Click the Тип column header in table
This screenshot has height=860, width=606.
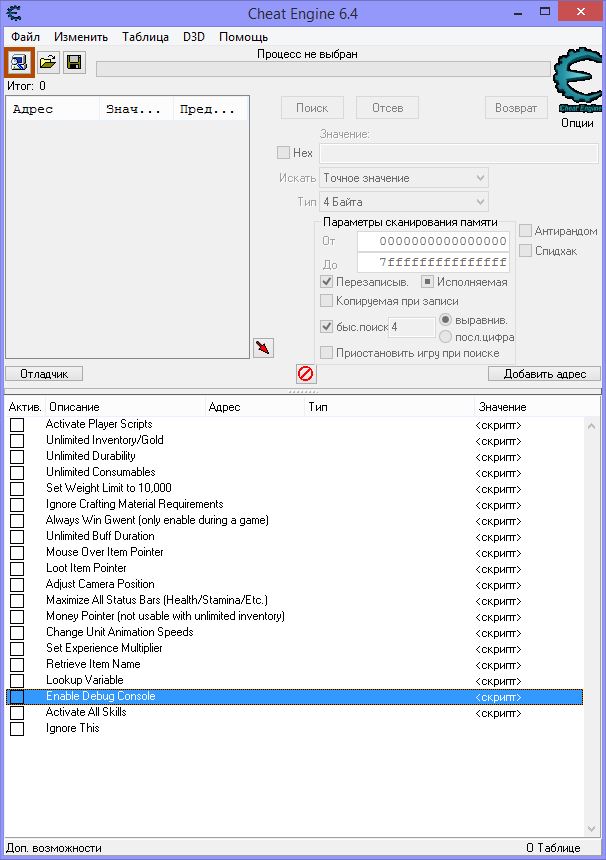click(389, 407)
